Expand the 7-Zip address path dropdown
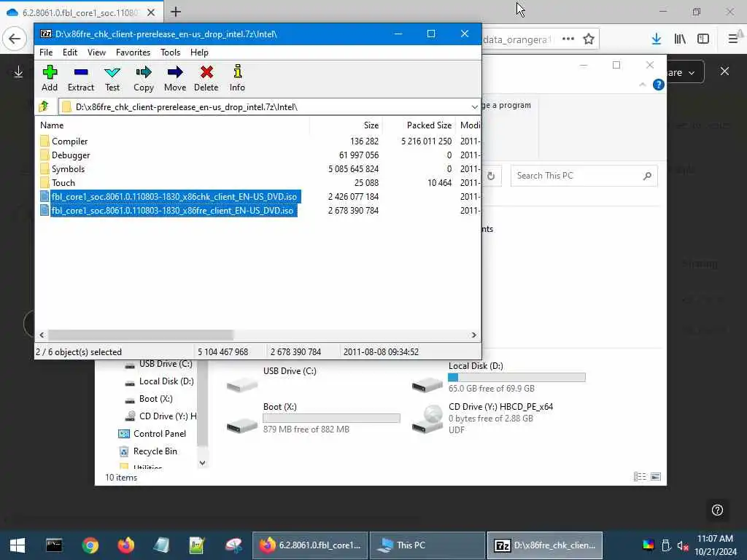 [474, 107]
